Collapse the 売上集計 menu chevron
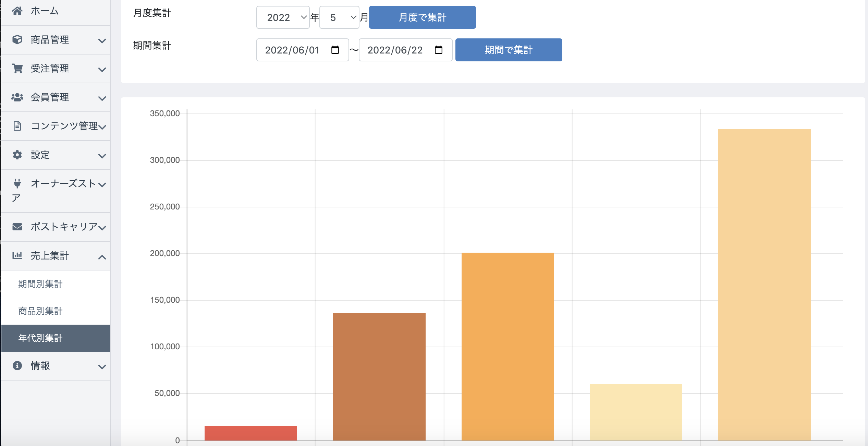The height and width of the screenshot is (446, 868). coord(102,257)
